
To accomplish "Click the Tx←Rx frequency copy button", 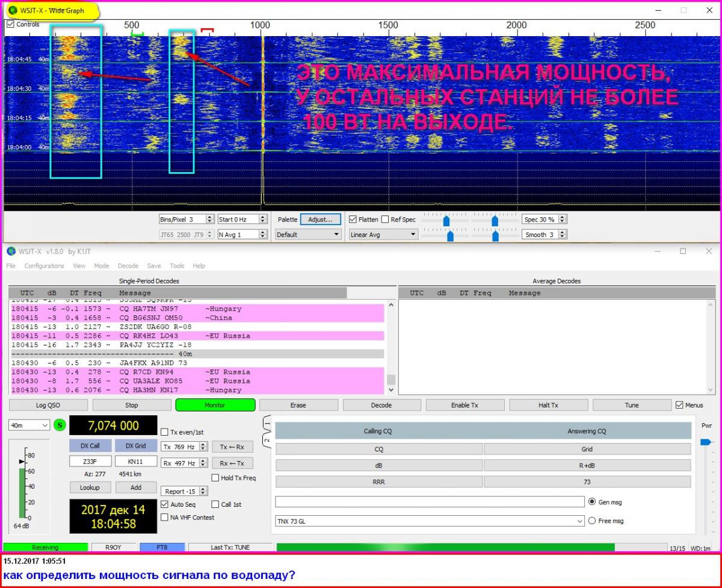I will 232,447.
